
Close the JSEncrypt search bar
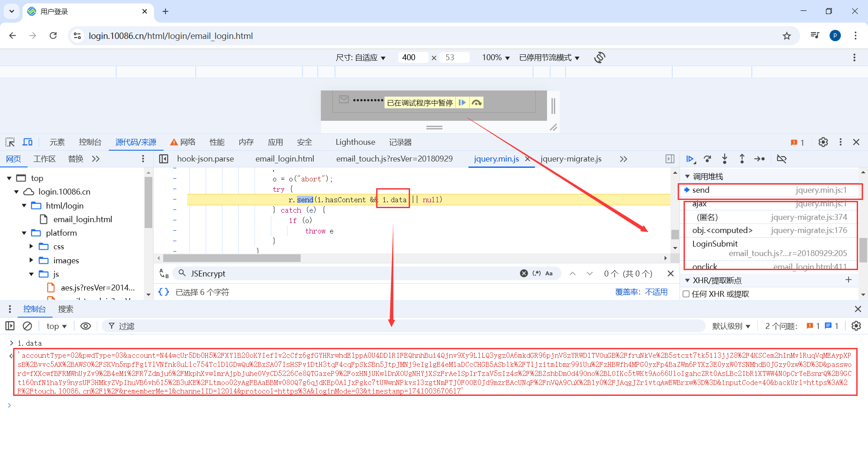pyautogui.click(x=670, y=273)
